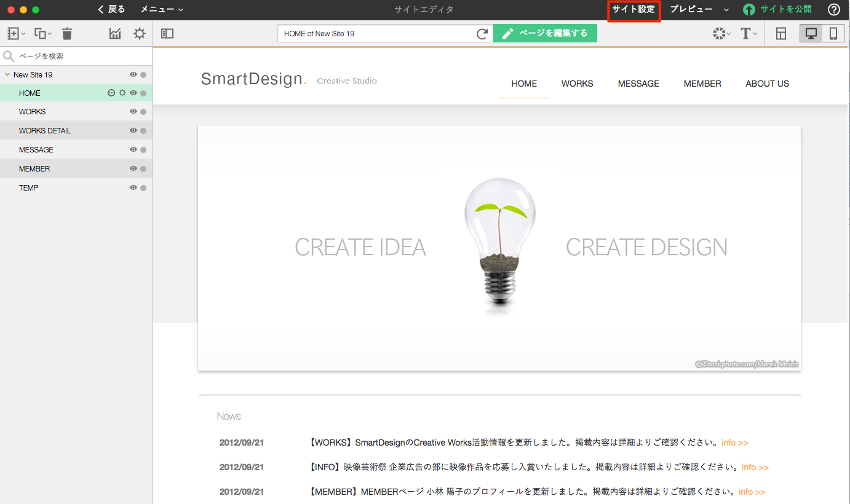Switch to mobile phone preview
Screen dimensions: 850x504
pyautogui.click(x=833, y=34)
